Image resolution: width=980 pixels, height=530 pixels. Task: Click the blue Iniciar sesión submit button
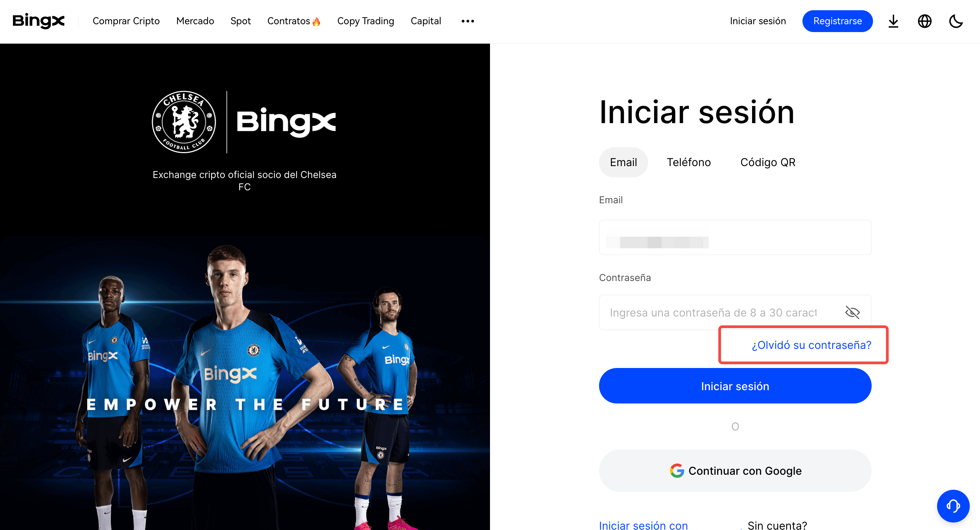pyautogui.click(x=735, y=386)
